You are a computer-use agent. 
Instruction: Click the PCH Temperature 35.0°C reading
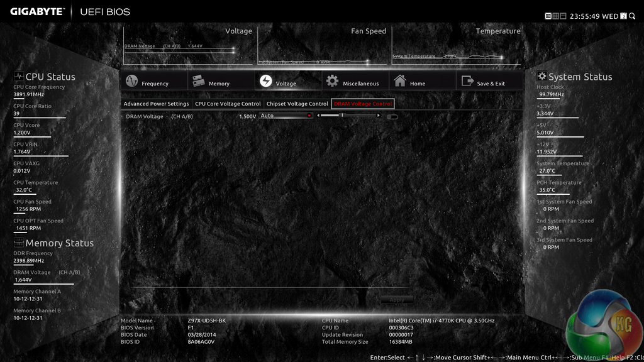click(547, 190)
